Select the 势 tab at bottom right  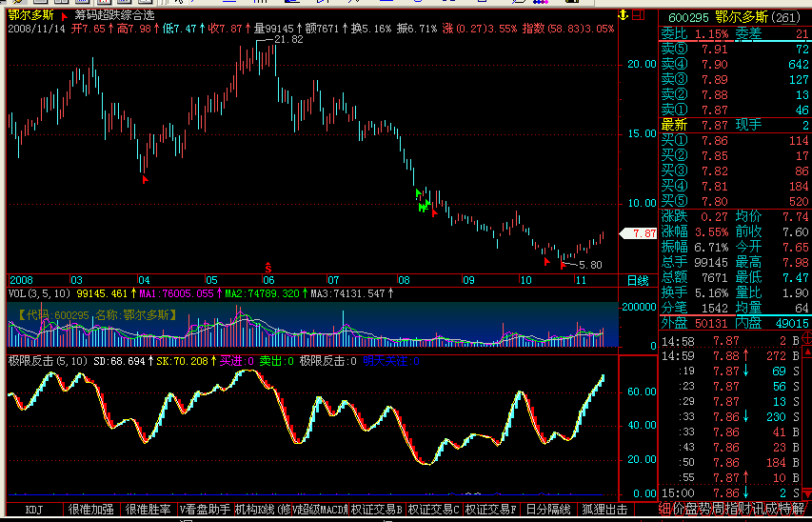click(703, 508)
